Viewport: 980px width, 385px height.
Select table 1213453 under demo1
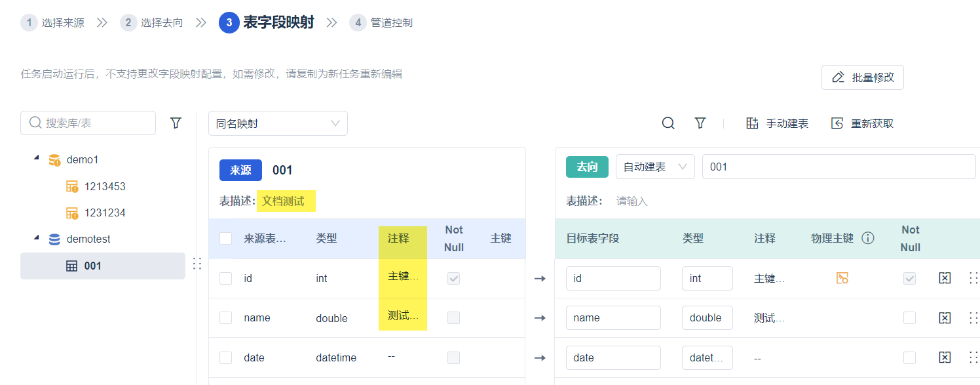click(105, 186)
